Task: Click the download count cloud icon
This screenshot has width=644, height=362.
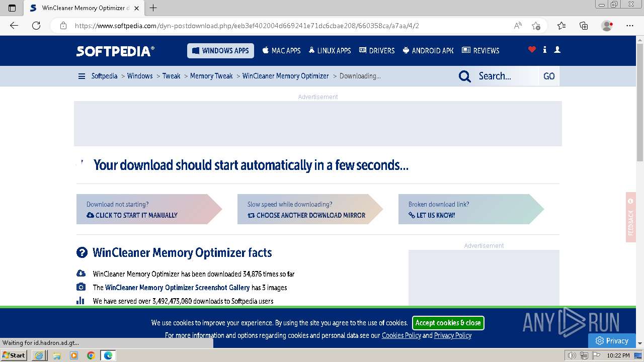Action: point(80,274)
